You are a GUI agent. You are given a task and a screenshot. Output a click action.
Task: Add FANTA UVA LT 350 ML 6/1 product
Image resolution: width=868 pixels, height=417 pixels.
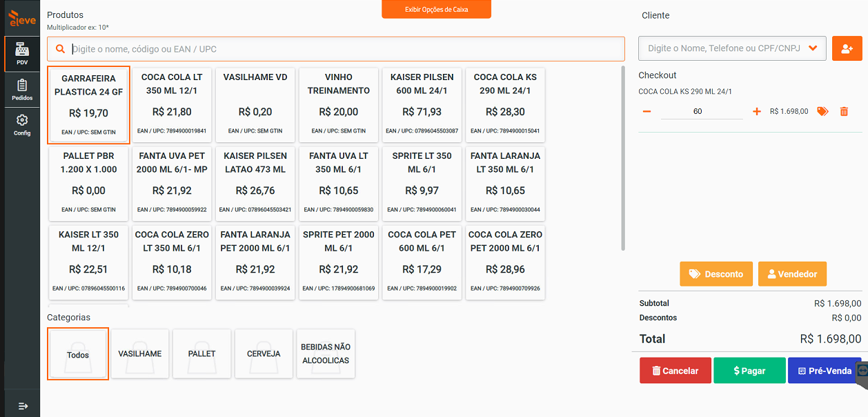coord(339,183)
